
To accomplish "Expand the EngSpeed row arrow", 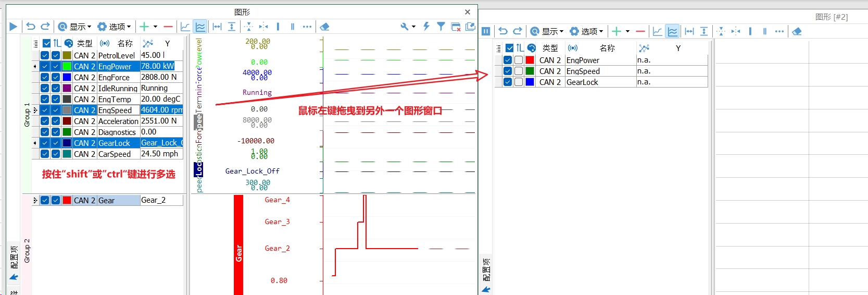I will 35,110.
